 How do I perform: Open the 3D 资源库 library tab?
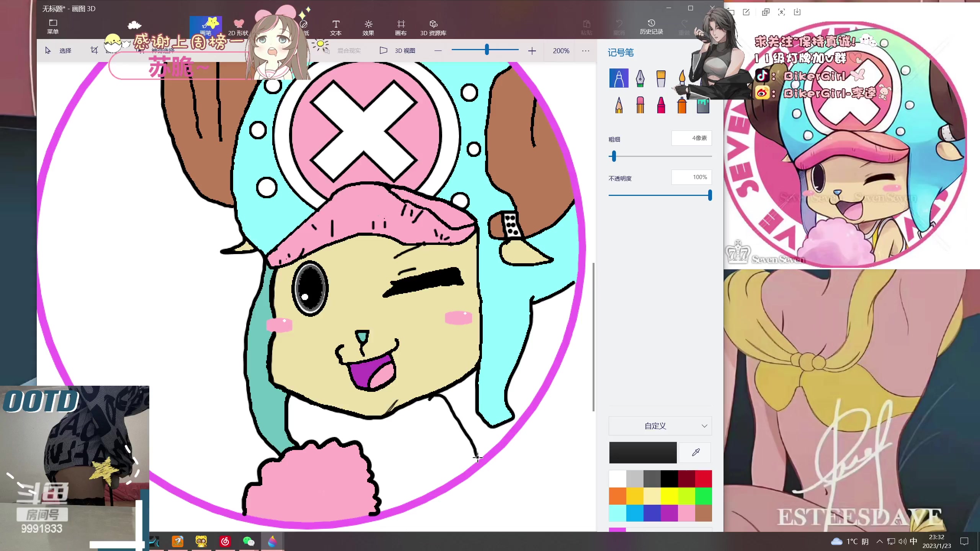(433, 28)
